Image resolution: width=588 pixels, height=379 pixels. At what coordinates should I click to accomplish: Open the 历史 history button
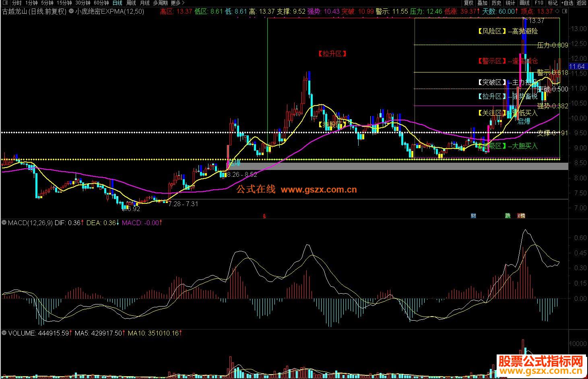497,3
